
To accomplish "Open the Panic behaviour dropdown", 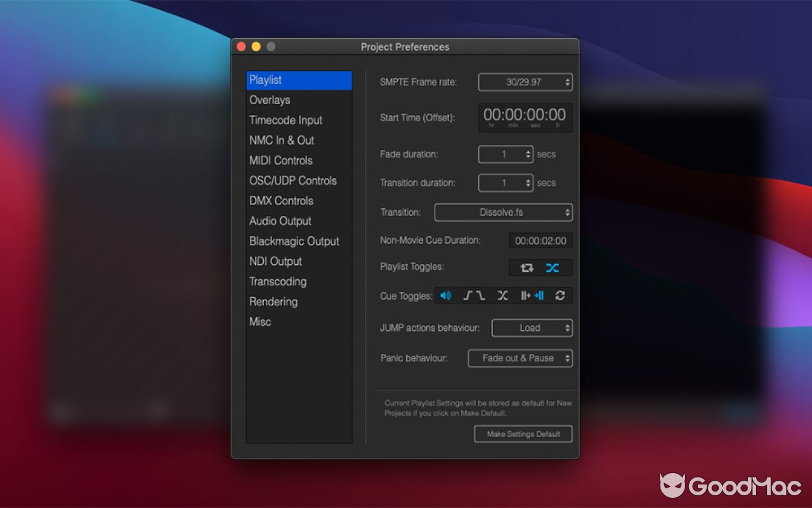I will 520,358.
